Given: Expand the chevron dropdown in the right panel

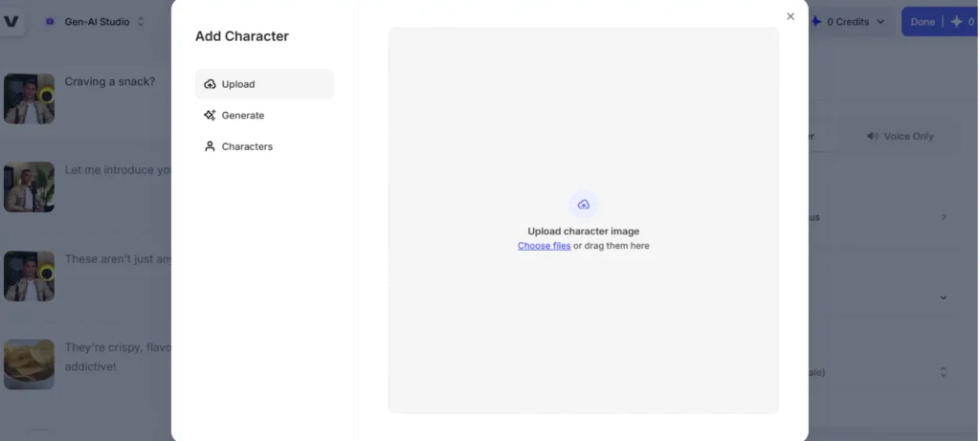Looking at the screenshot, I should 943,298.
